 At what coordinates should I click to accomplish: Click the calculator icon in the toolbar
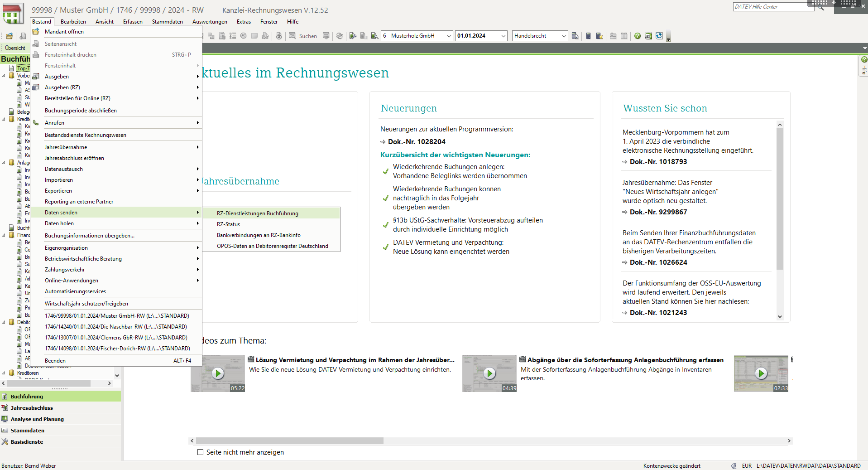[588, 36]
